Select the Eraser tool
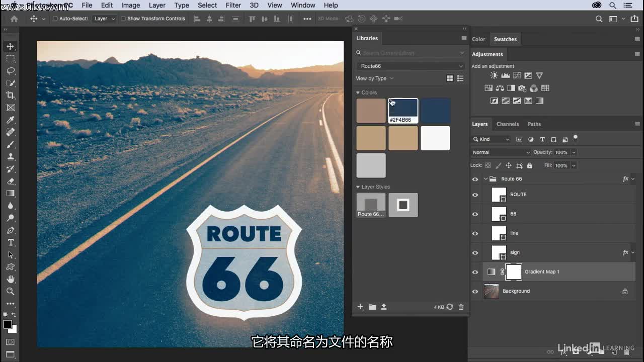Image resolution: width=644 pixels, height=362 pixels. [x=11, y=181]
